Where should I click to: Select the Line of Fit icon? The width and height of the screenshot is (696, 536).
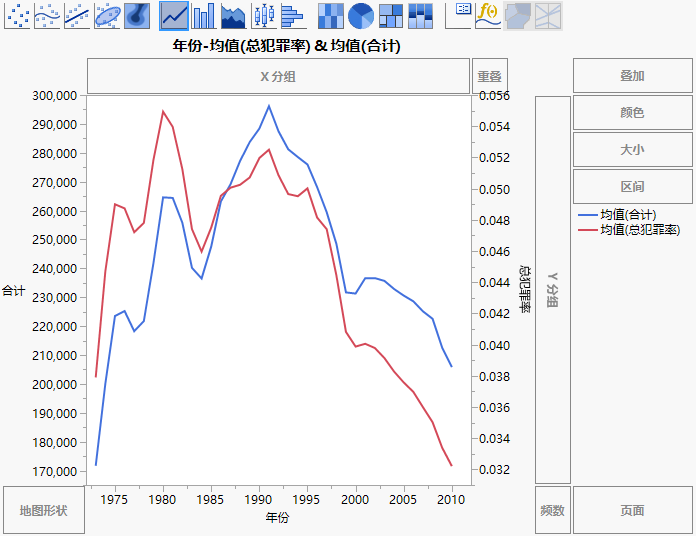click(77, 15)
